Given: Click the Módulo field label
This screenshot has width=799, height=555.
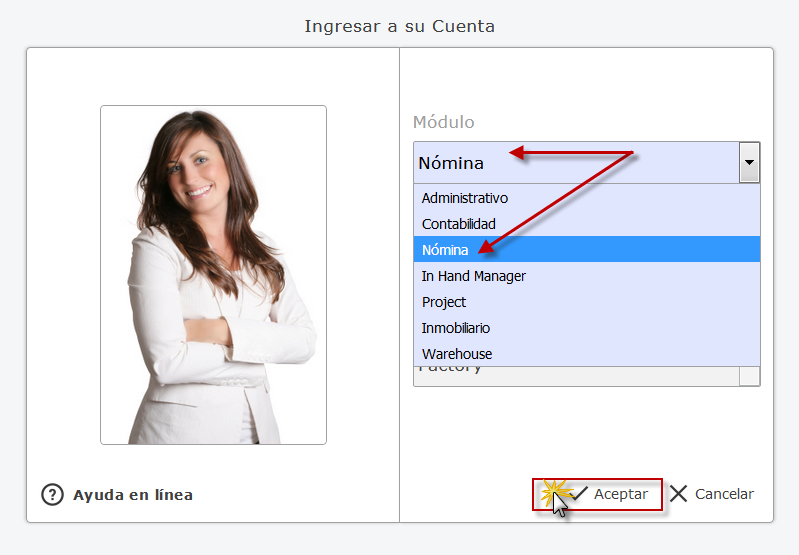Looking at the screenshot, I should point(443,122).
